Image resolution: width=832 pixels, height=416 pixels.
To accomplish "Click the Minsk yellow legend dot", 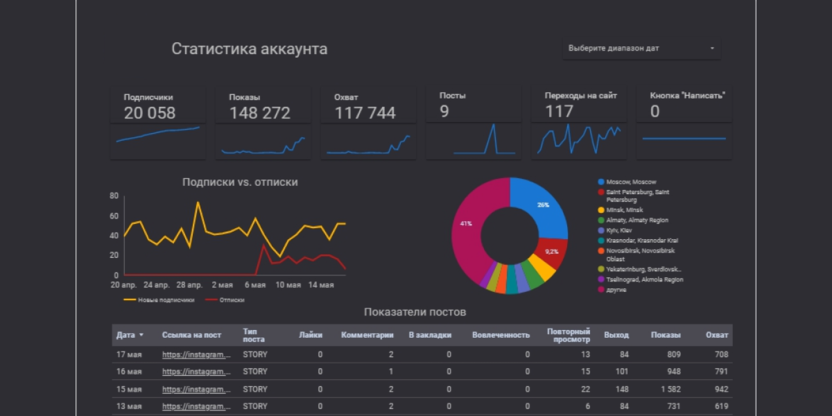I will coord(600,210).
